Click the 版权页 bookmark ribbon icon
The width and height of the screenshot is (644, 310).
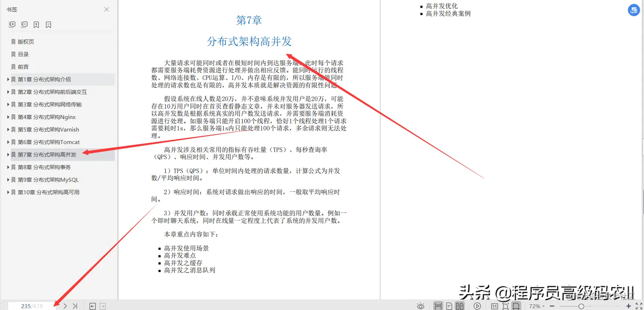[14, 42]
